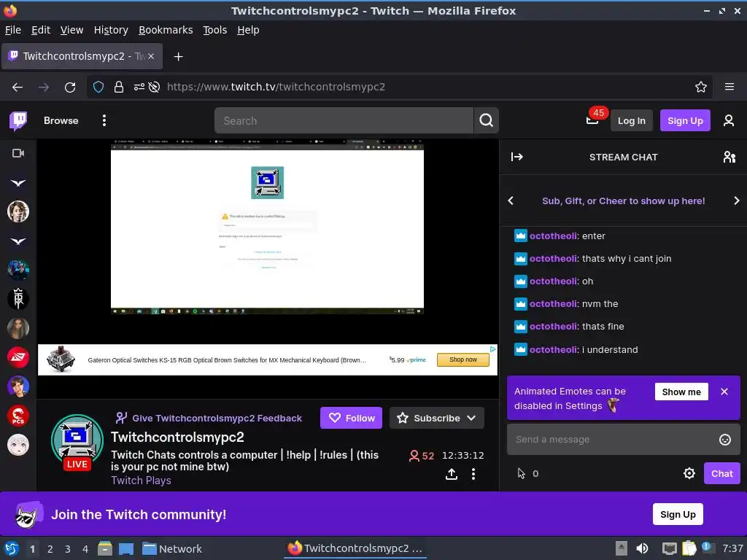Open the Network taskbar window
Screen dimensions: 747x560
click(172, 549)
